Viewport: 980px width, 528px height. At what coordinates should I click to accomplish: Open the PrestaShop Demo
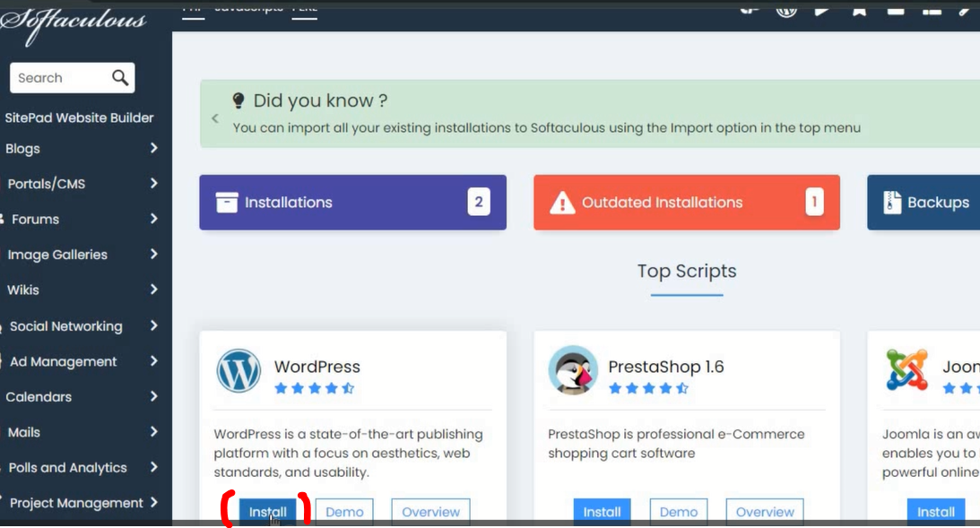click(x=679, y=512)
